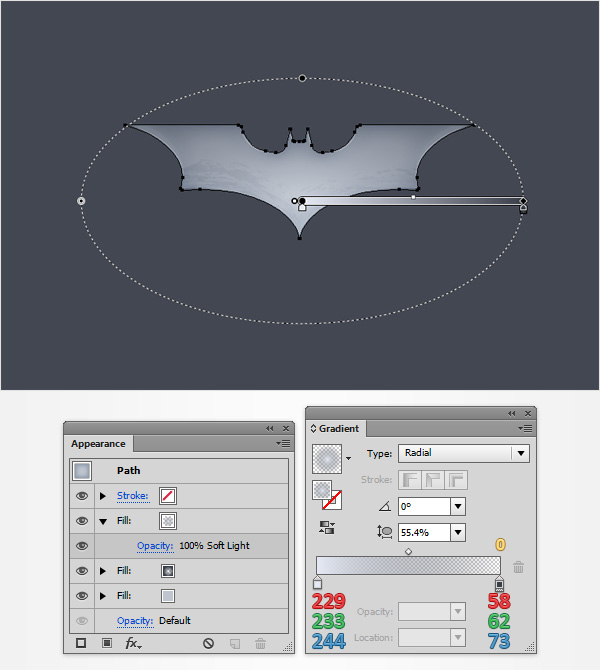Viewport: 600px width, 670px height.
Task: Open the angle value dropdown arrow
Action: pyautogui.click(x=458, y=506)
